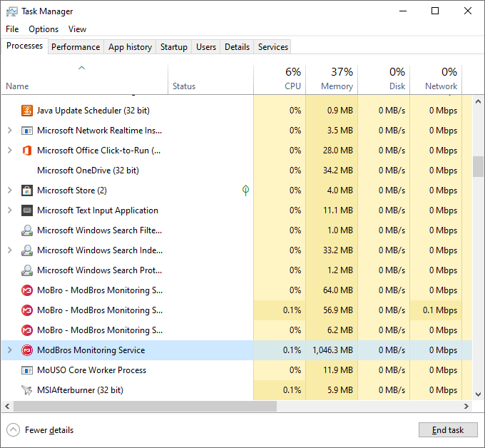Select the MoUSO Core Worker Process name

click(91, 370)
